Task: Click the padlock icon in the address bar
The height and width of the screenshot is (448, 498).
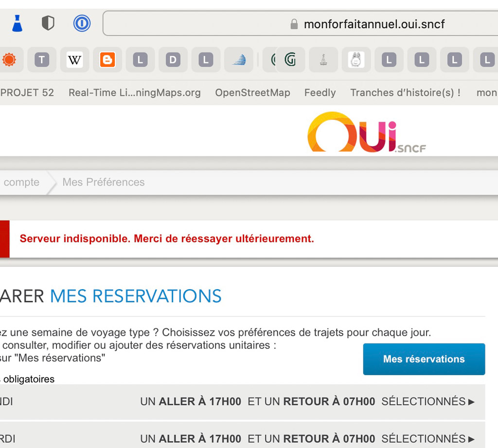Action: click(294, 24)
